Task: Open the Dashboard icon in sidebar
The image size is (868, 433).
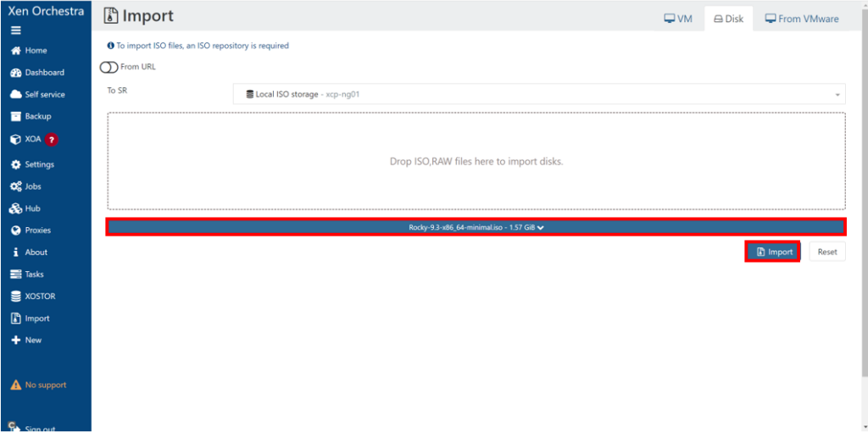Action: [x=15, y=73]
